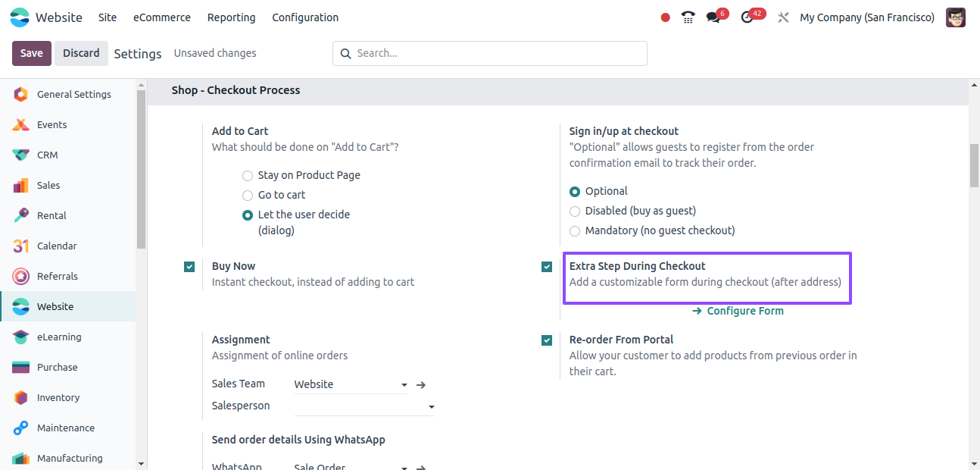Click the eLearning graduation cap icon
Screen dimensions: 980x470
[x=21, y=337]
